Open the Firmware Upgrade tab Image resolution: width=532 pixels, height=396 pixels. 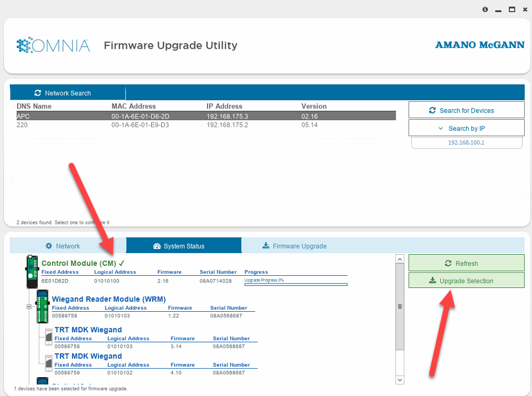295,246
